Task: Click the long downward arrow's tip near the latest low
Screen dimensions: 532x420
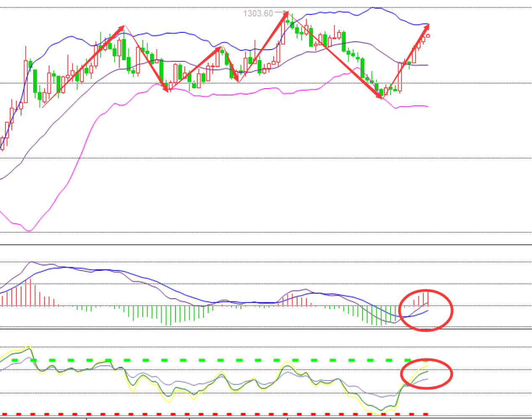Action: pyautogui.click(x=380, y=97)
